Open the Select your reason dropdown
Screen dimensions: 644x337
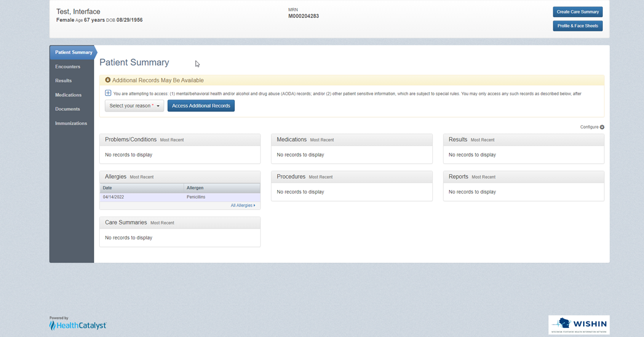coord(134,106)
